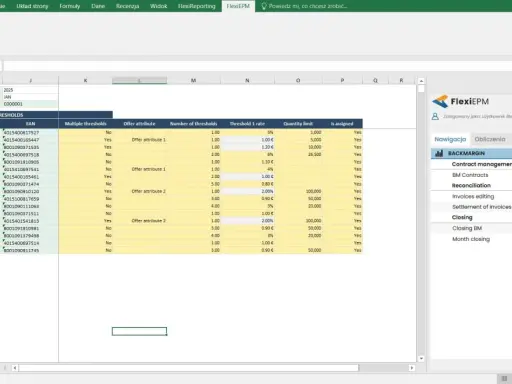Open the Formuły ribbon tab
The width and height of the screenshot is (512, 384).
coord(70,6)
